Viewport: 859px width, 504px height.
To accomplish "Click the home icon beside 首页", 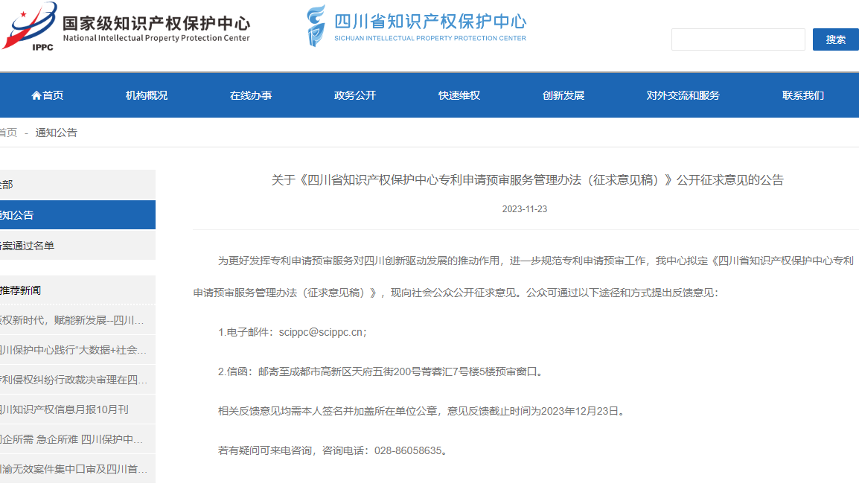I will point(36,95).
